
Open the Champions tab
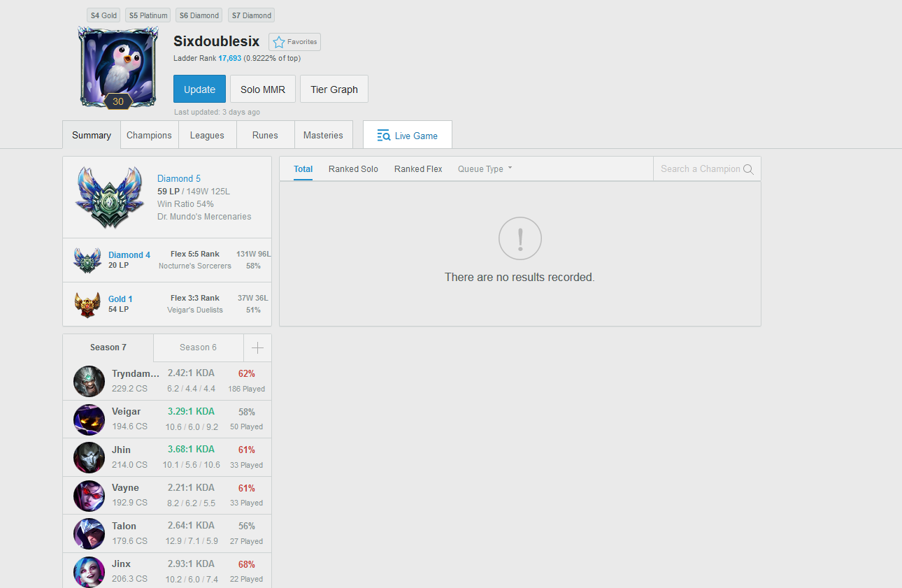[149, 135]
